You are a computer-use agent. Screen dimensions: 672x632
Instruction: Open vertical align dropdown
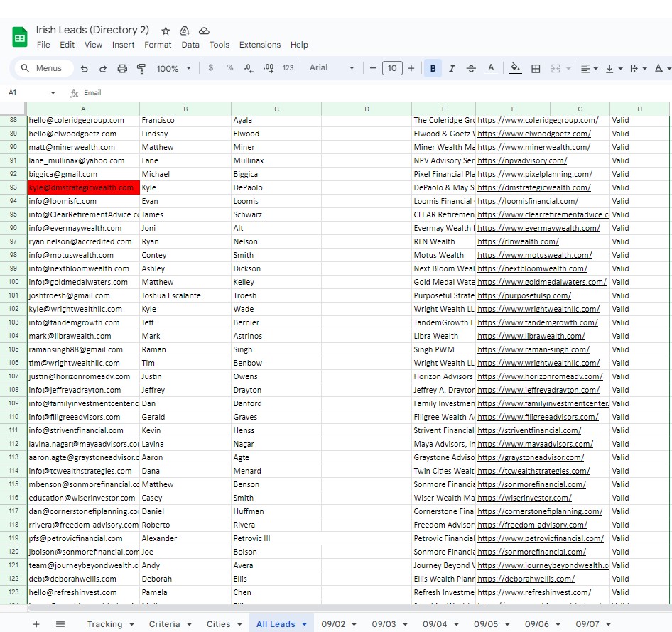pos(614,69)
